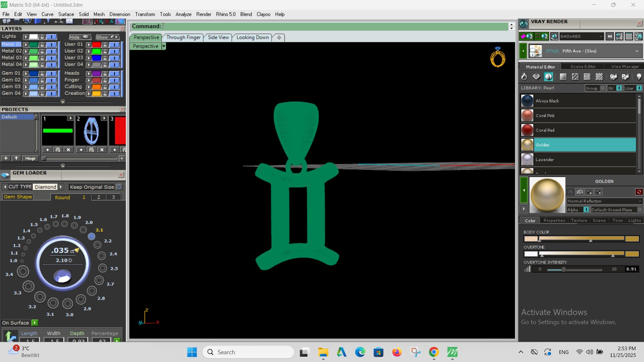Click the four-viewport render button in VRay panel

(541, 36)
